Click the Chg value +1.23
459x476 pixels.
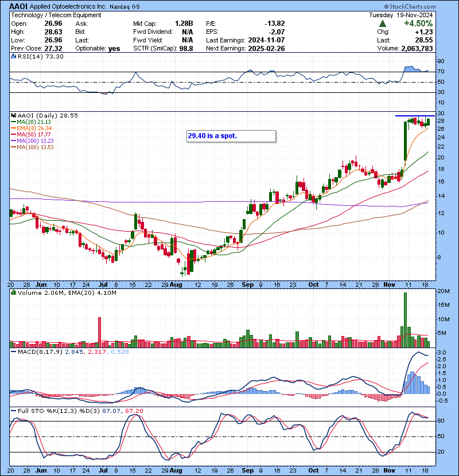(x=425, y=32)
